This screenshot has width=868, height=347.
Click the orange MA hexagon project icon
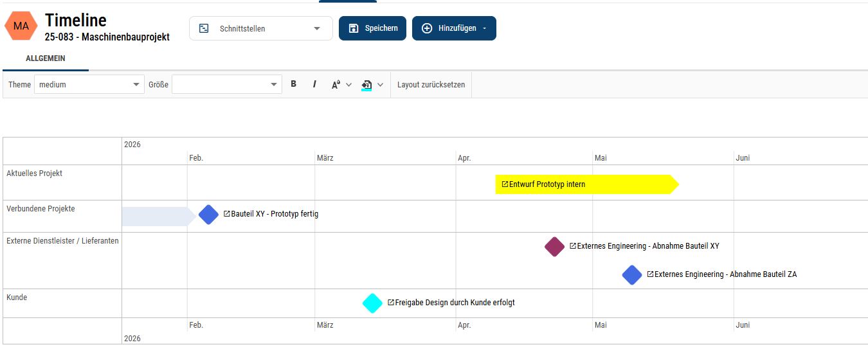21,26
